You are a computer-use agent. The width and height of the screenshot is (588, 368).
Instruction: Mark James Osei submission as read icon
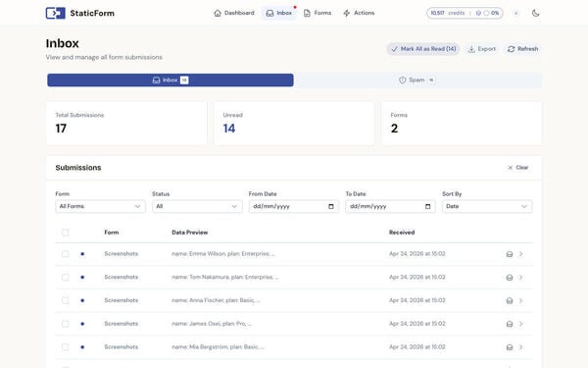510,324
